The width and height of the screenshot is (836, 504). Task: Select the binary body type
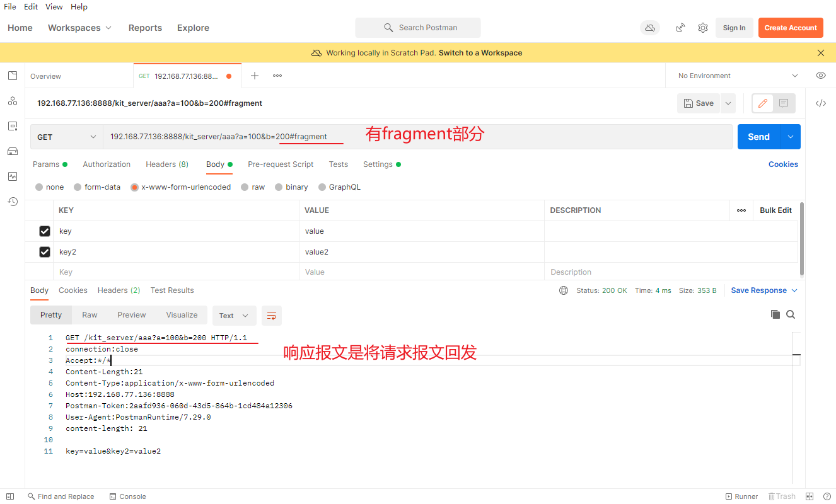coord(279,187)
